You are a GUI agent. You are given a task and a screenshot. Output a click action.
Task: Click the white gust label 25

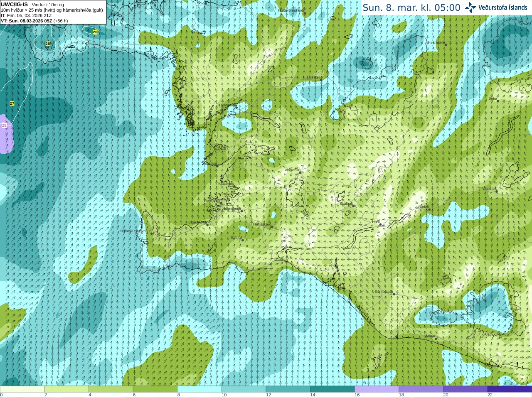point(4,125)
